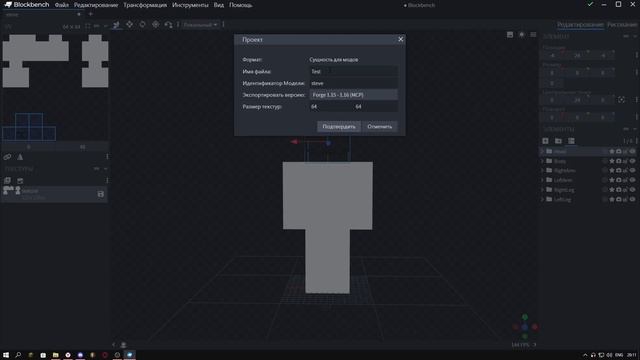Click the blue axis dot on navigation gizmo

coord(525,327)
